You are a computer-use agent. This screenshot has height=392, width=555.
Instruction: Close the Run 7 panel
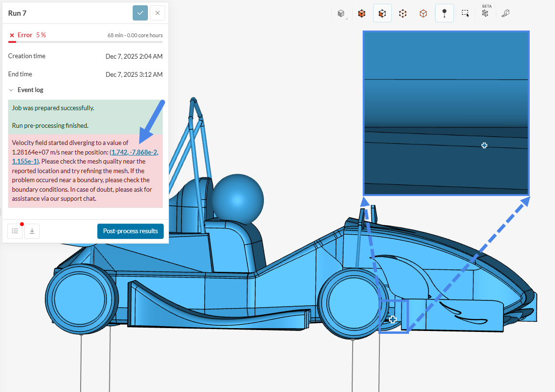[x=157, y=13]
